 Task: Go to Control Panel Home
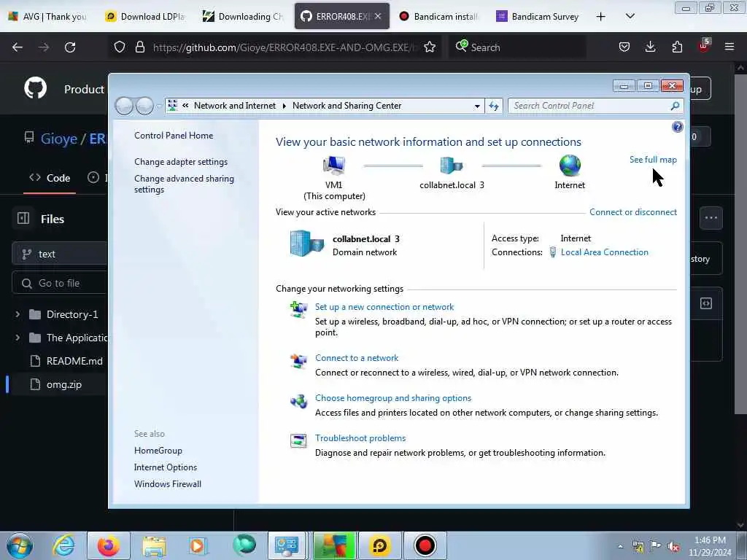pyautogui.click(x=174, y=135)
